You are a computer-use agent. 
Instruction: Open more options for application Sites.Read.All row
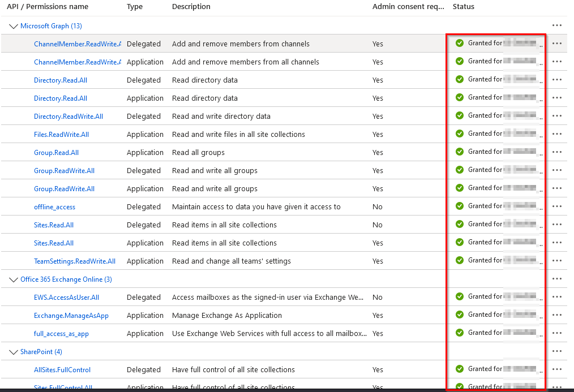557,243
